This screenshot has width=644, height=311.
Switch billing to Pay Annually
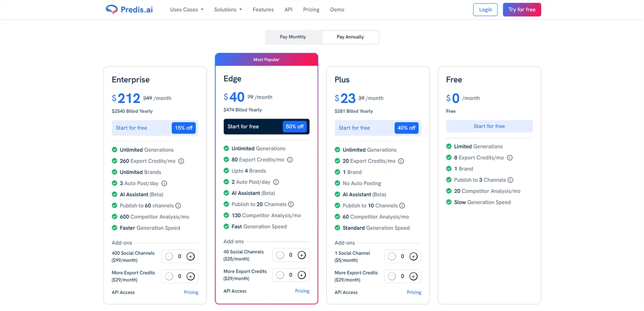[350, 37]
